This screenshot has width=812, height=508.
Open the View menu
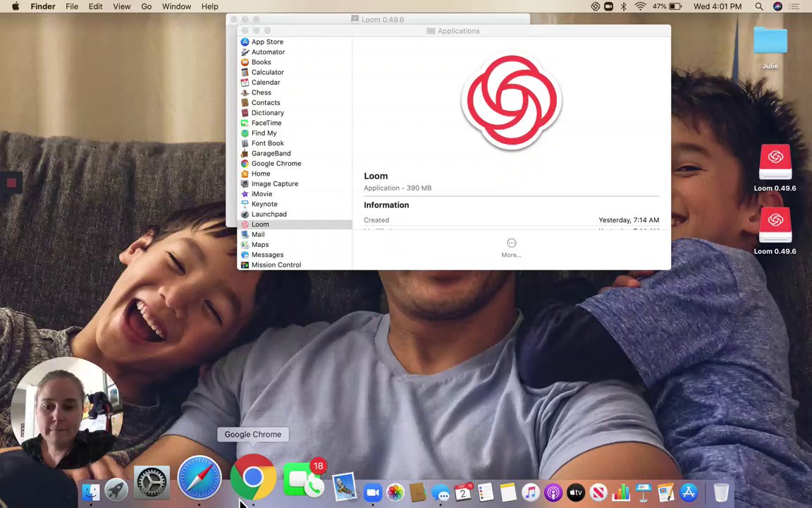pos(122,6)
